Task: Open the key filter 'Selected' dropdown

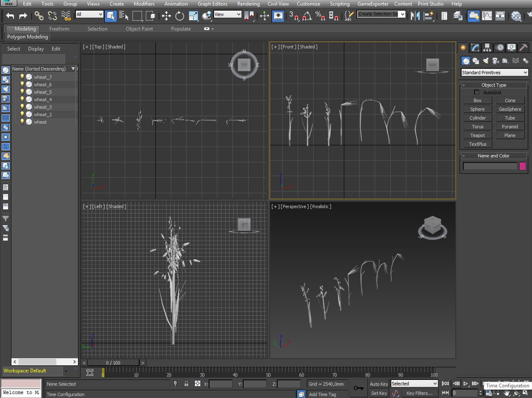Action: pyautogui.click(x=414, y=384)
